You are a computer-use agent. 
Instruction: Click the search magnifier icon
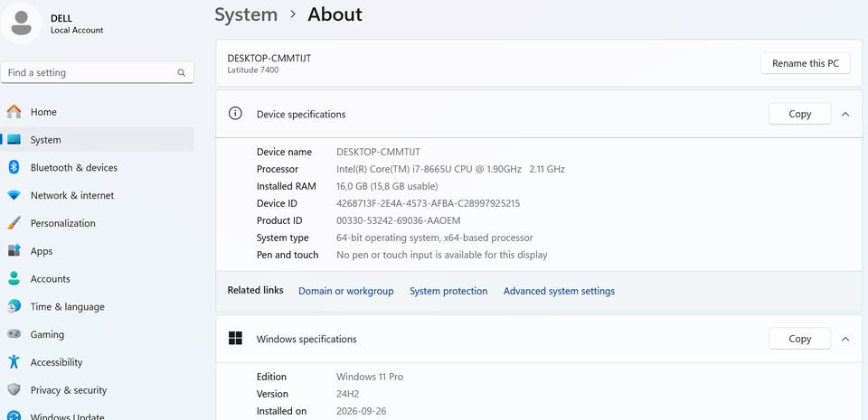point(181,72)
